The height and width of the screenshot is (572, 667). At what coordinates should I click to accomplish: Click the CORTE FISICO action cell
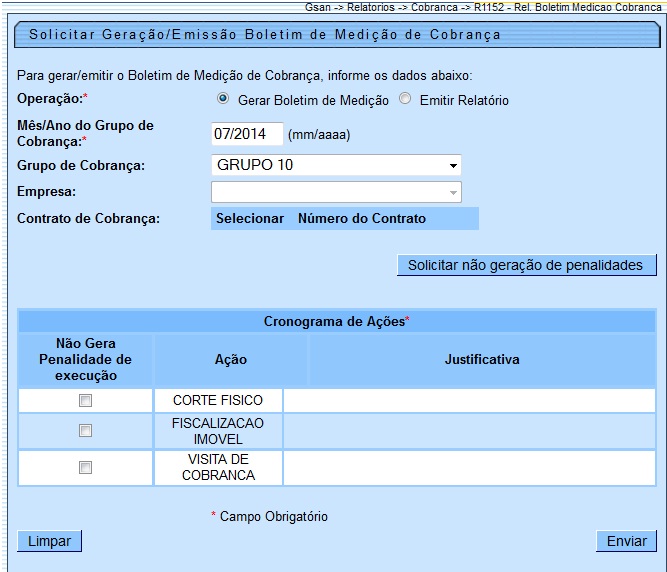click(218, 401)
